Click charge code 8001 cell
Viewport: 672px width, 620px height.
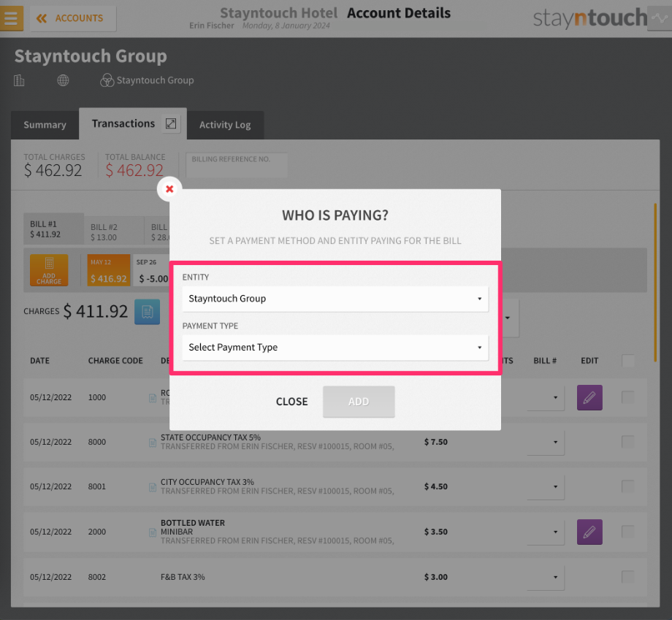97,486
